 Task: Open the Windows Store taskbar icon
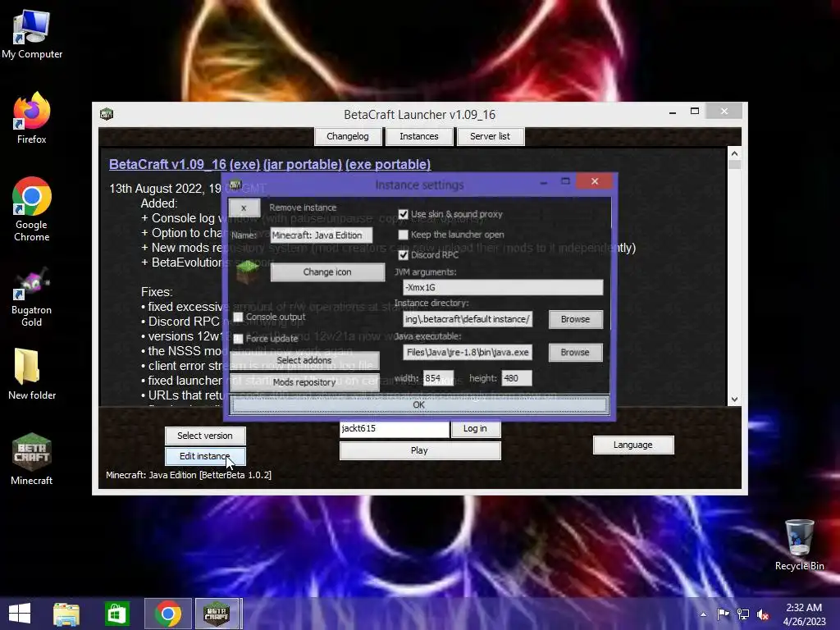[x=116, y=614]
